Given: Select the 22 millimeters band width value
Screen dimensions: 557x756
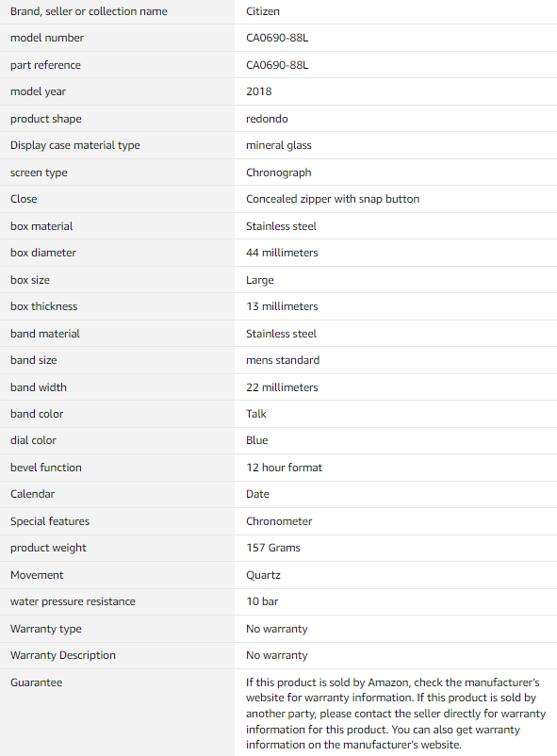Looking at the screenshot, I should pos(282,387).
